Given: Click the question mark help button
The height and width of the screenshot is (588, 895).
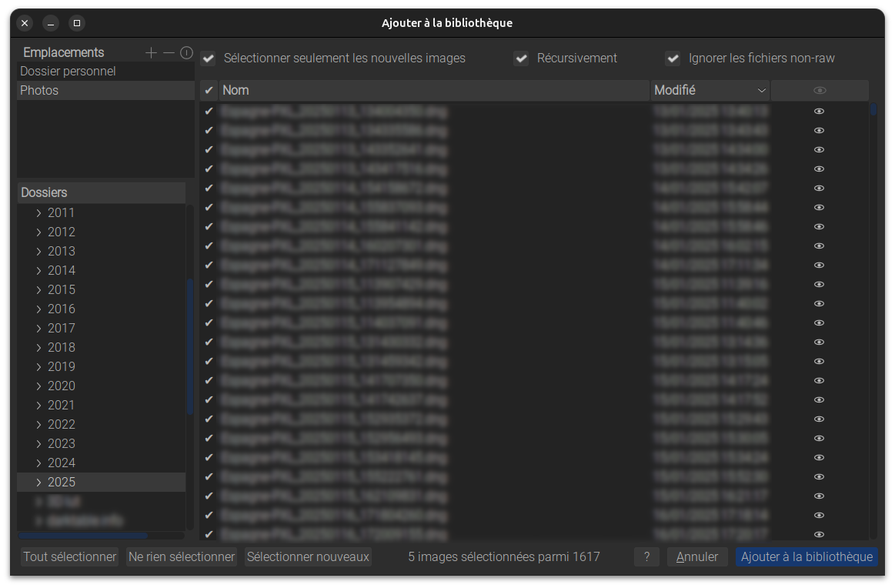Looking at the screenshot, I should [646, 556].
